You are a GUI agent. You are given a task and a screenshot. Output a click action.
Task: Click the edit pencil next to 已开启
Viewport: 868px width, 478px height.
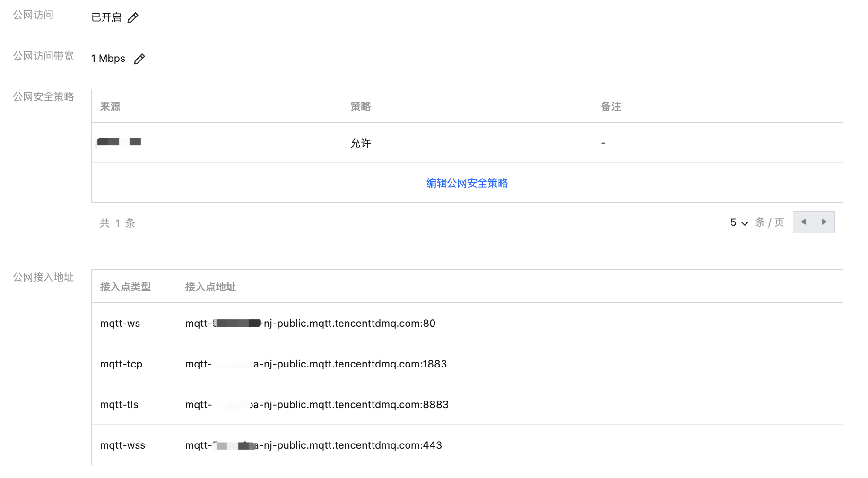133,18
